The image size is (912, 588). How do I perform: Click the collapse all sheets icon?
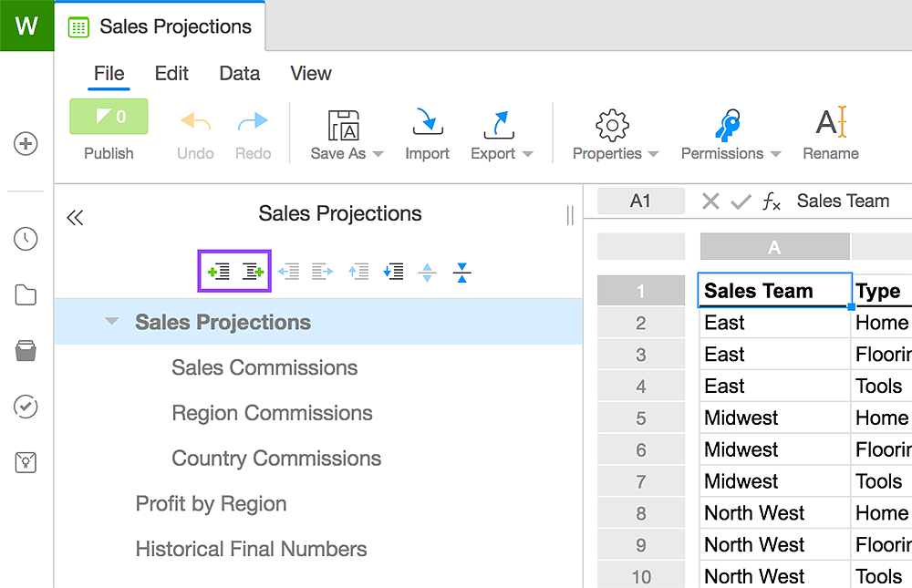pyautogui.click(x=461, y=272)
